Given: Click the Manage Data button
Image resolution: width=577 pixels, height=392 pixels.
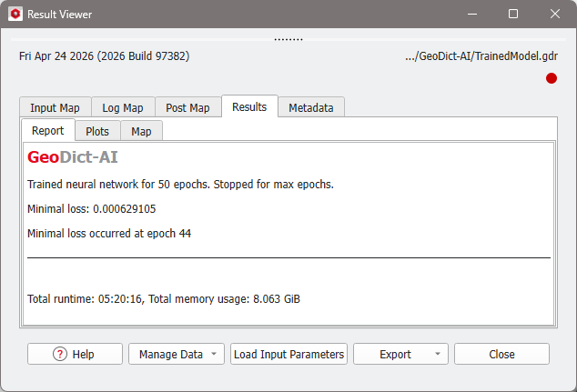Looking at the screenshot, I should coord(171,354).
